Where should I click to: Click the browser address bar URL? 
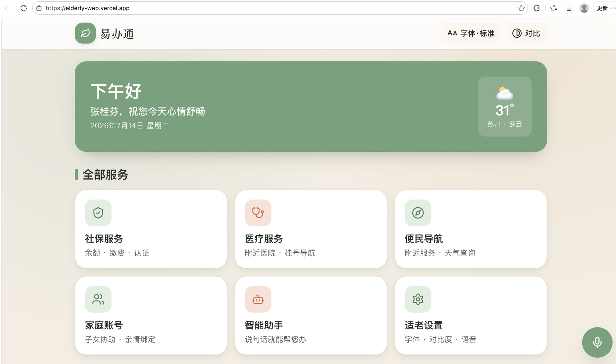87,8
